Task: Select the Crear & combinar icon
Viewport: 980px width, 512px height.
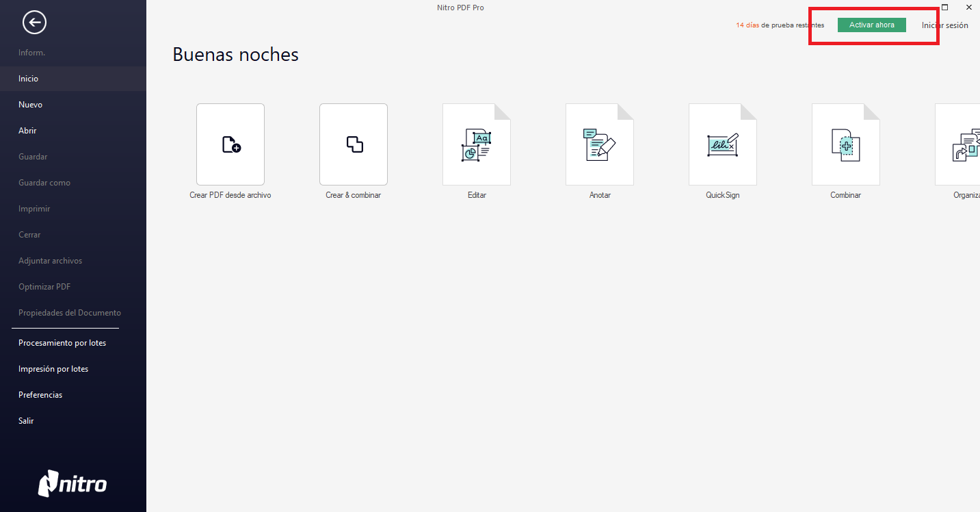Action: [354, 144]
